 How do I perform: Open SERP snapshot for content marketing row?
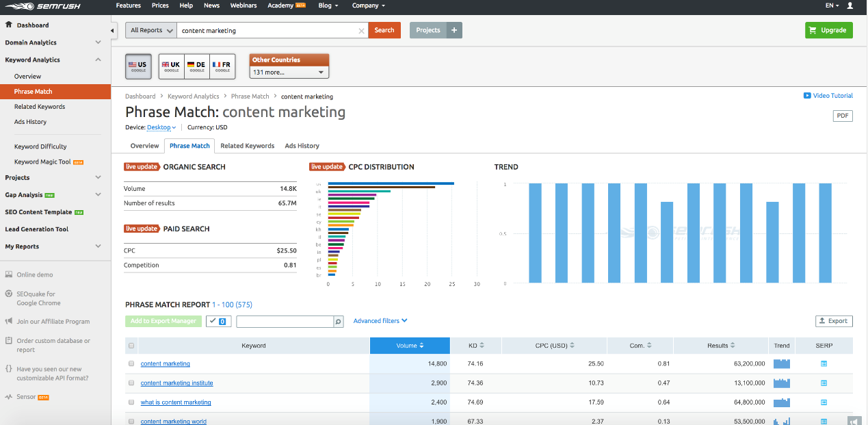pos(824,364)
